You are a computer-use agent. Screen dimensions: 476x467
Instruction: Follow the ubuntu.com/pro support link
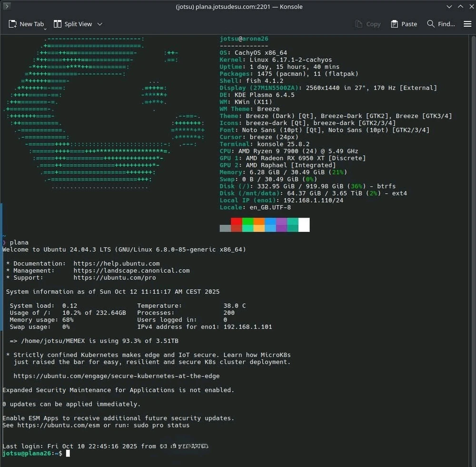[114, 278]
